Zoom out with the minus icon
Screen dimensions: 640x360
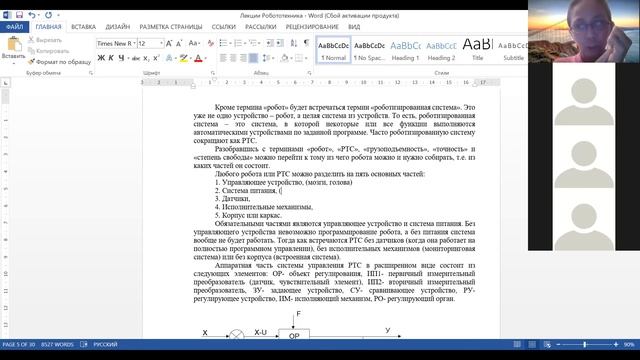tap(558, 344)
